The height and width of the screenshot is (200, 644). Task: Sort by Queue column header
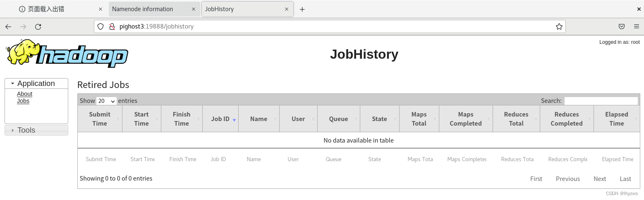click(x=339, y=119)
